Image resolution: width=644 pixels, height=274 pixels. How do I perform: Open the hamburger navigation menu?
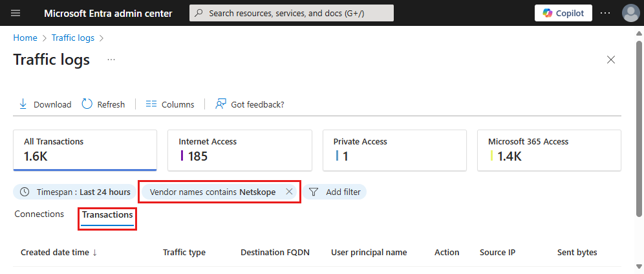16,13
